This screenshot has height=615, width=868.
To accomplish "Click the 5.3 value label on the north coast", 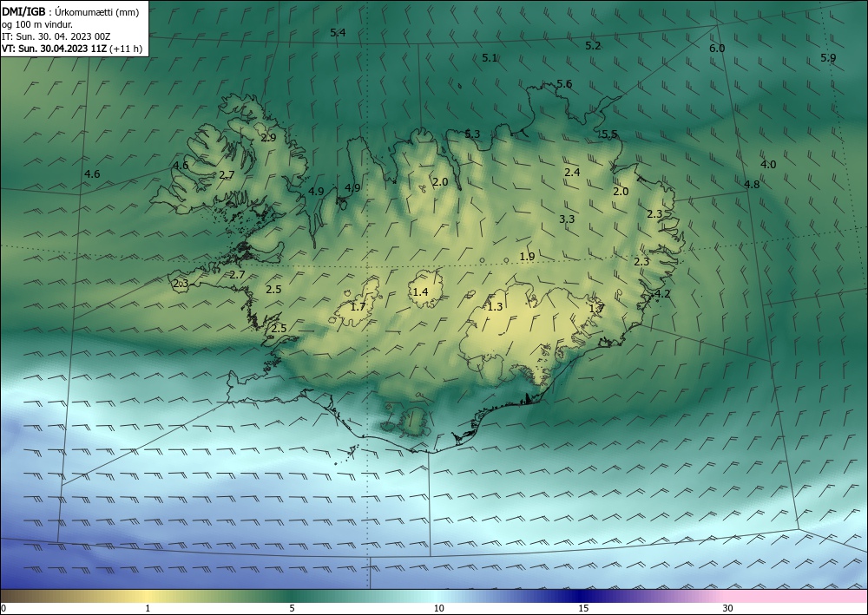I will coord(472,134).
